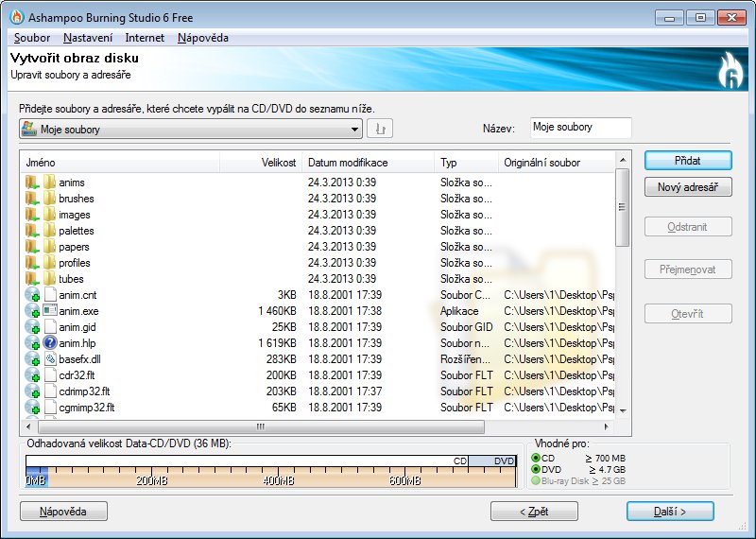
Task: Click the horizontal scrollbar thumb of file list
Action: click(x=261, y=426)
